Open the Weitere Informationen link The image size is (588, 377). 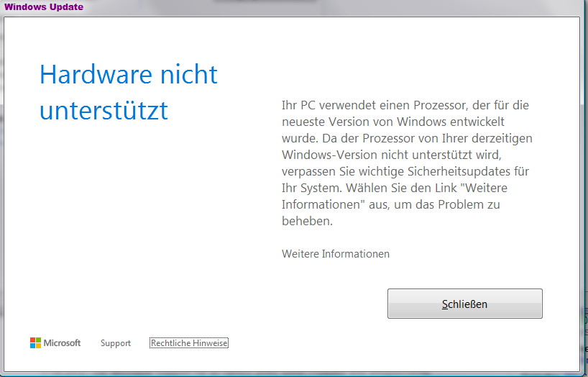335,254
